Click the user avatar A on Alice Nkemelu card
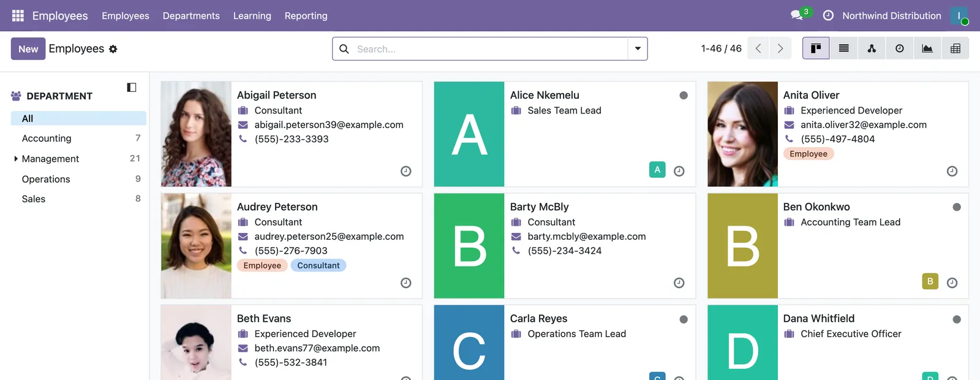980x380 pixels. coord(657,170)
